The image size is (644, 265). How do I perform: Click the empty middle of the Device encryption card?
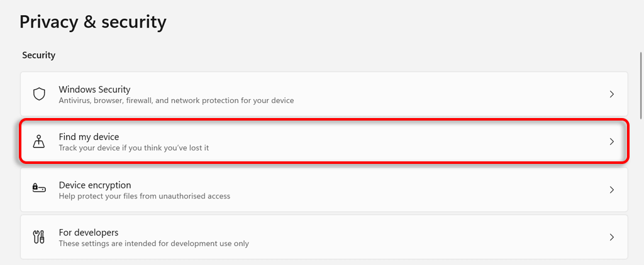pos(377,190)
